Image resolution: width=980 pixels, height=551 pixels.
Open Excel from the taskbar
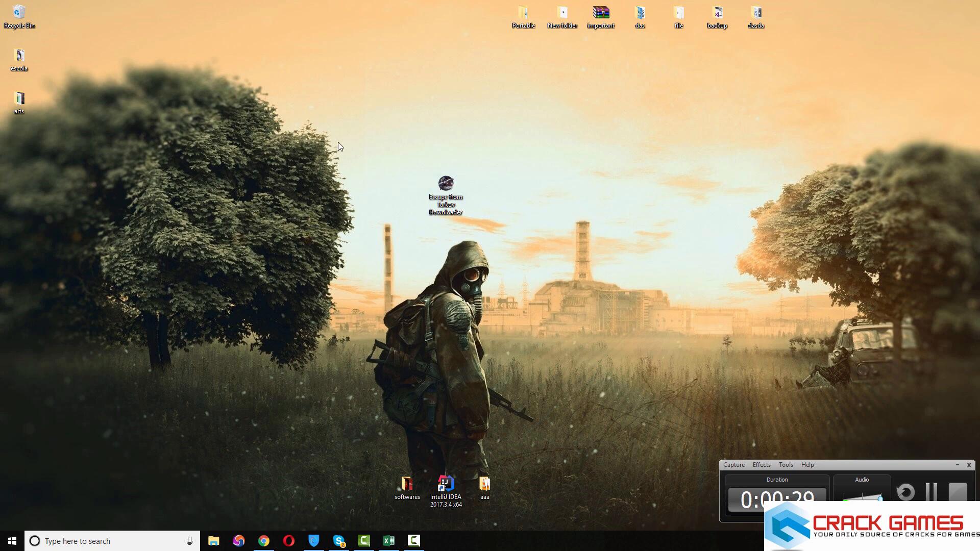click(x=388, y=541)
